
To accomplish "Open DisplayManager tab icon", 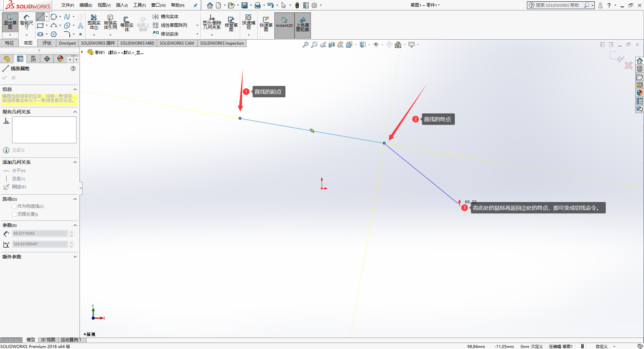I will tap(60, 59).
